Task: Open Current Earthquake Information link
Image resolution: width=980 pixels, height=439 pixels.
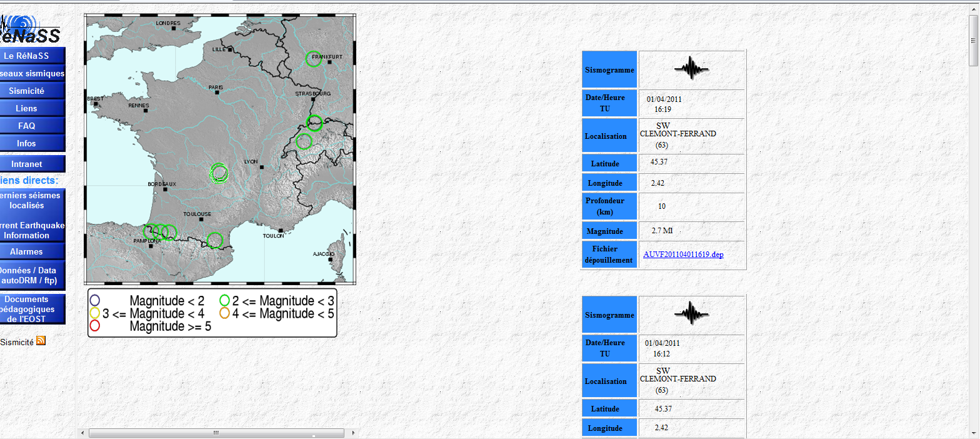Action: coord(31,230)
